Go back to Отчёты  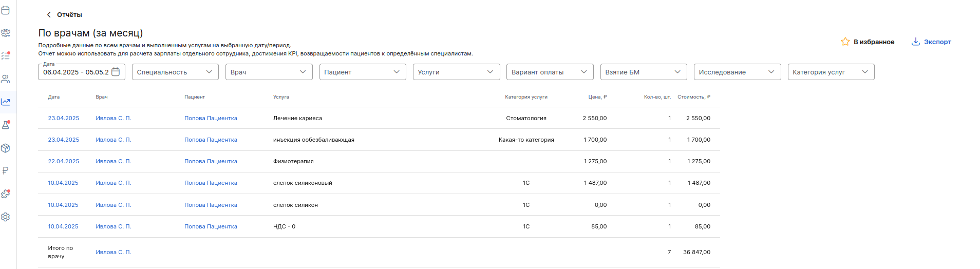64,15
